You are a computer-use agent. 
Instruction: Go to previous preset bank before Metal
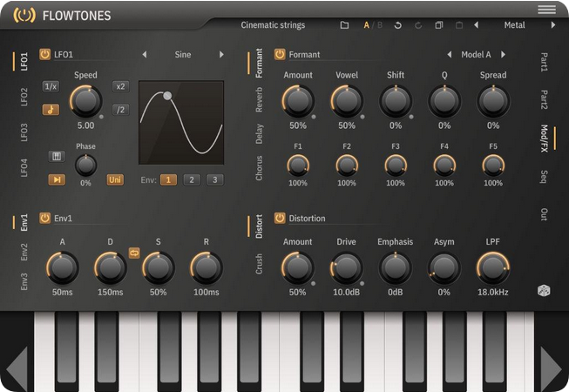tap(476, 25)
